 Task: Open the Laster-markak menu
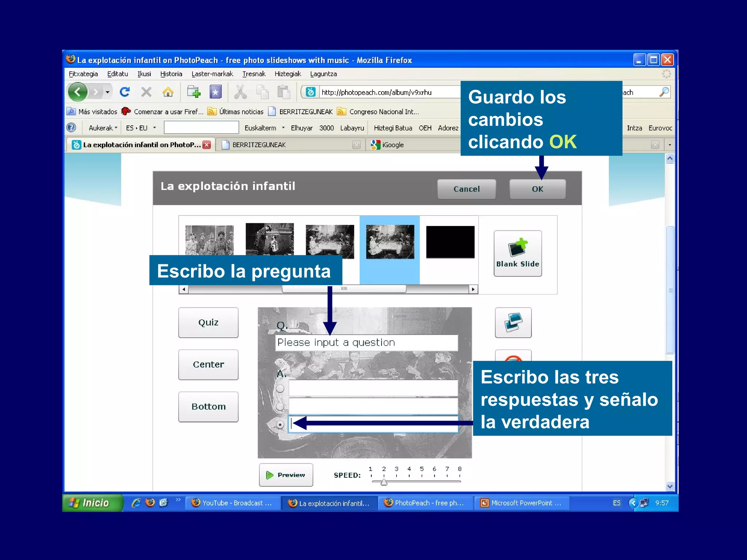pyautogui.click(x=212, y=74)
